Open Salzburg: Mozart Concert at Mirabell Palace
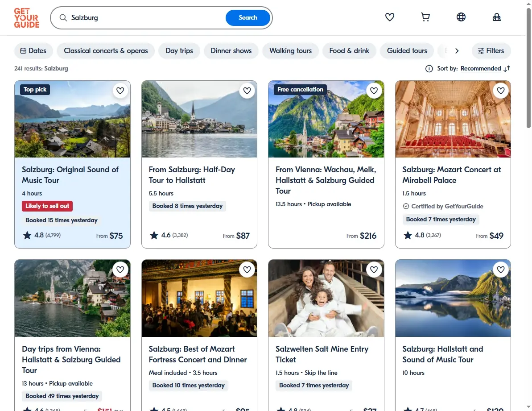This screenshot has height=411, width=532. pos(452,175)
